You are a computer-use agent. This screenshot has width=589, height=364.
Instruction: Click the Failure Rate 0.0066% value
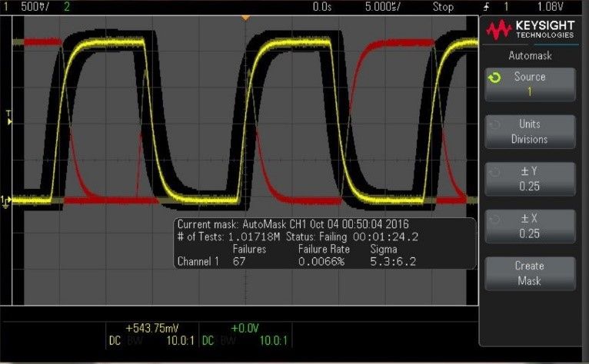(x=321, y=262)
